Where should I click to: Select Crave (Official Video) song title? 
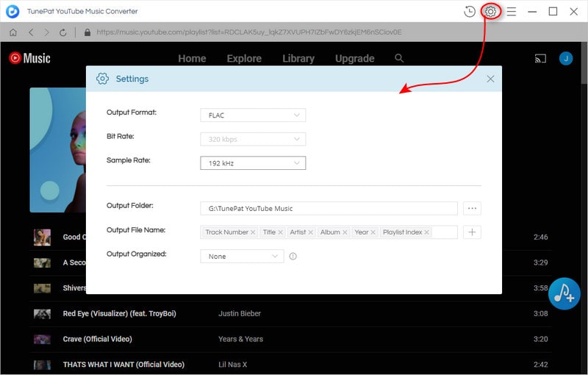point(98,339)
